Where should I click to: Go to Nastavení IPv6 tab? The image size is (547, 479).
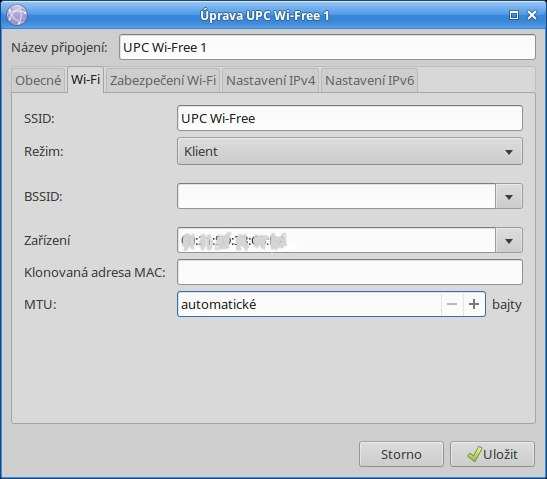coord(369,80)
